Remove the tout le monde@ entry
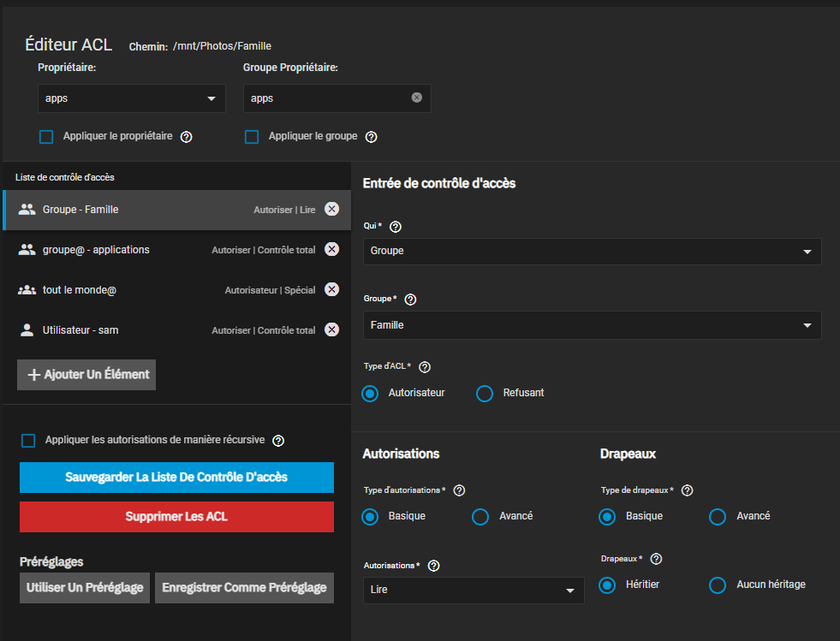840x641 pixels. tap(332, 290)
